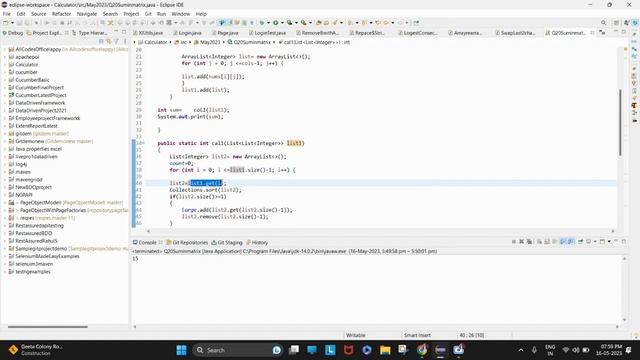640x360 pixels.
Task: Maximize the Console panel
Action: click(624, 242)
